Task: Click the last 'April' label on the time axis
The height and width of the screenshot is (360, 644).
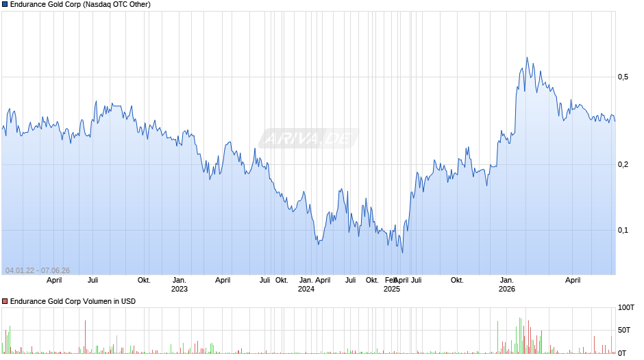Action: (573, 280)
